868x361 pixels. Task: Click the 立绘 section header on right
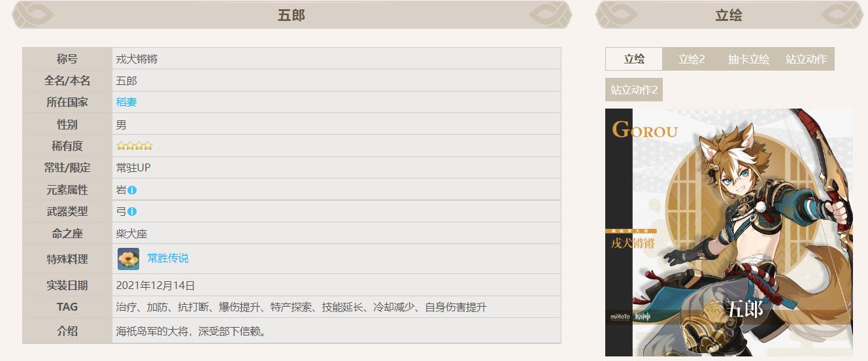pyautogui.click(x=729, y=15)
